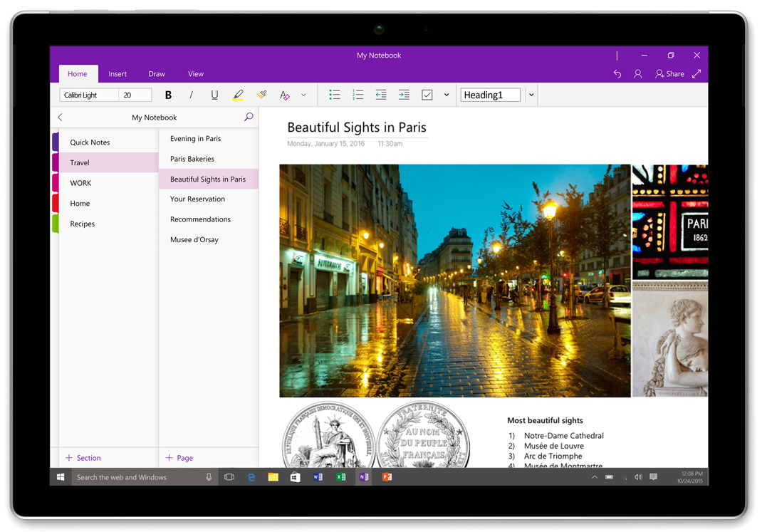Open the Insert tab
This screenshot has height=532, width=767.
point(118,74)
